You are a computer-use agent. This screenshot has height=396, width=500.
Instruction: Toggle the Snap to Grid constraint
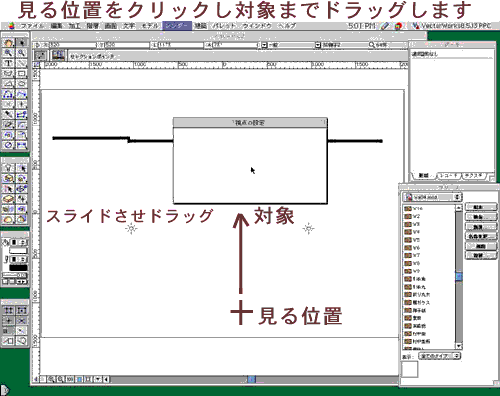[9, 310]
